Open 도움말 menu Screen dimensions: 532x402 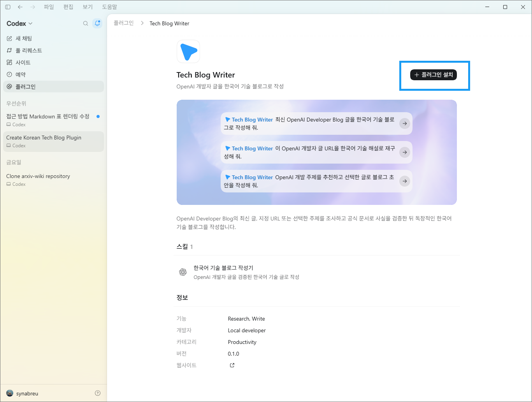(109, 7)
